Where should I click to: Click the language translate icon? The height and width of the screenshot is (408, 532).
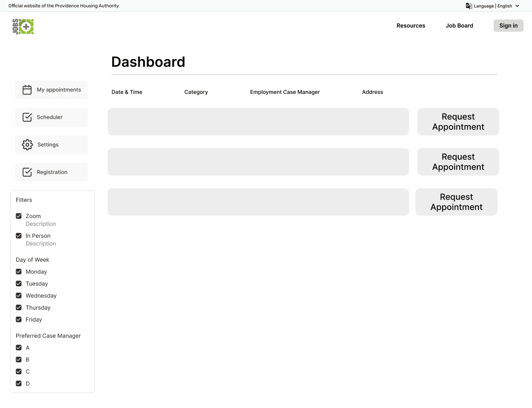pos(469,6)
